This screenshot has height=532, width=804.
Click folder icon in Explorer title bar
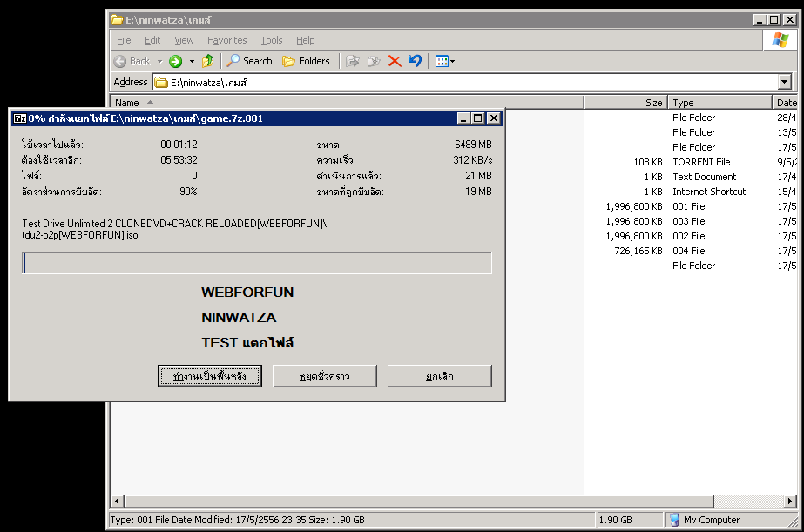(x=117, y=20)
